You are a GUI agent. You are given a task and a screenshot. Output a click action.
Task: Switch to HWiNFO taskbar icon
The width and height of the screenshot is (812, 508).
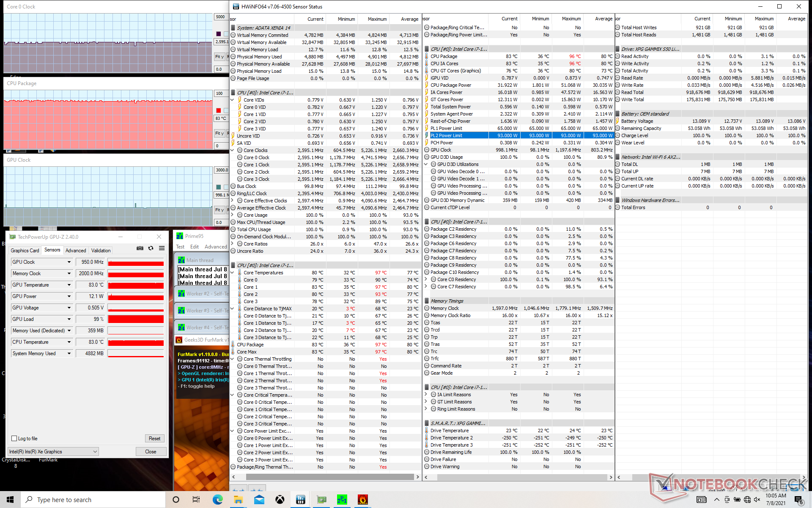[x=301, y=500]
